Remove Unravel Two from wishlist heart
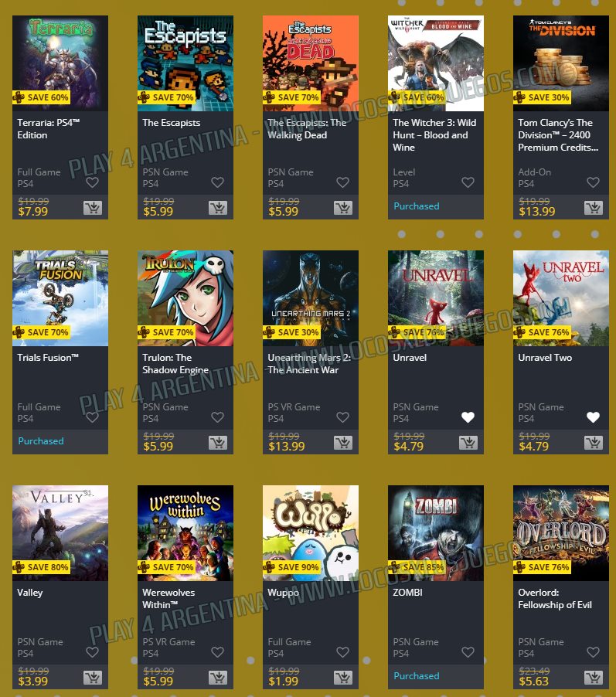This screenshot has width=616, height=697. [x=593, y=417]
